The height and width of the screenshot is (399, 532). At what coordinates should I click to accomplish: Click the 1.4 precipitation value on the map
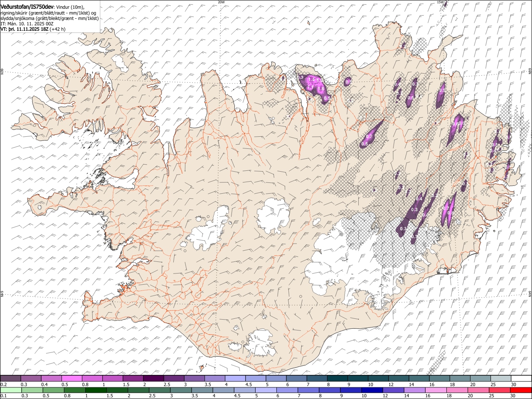point(312,79)
